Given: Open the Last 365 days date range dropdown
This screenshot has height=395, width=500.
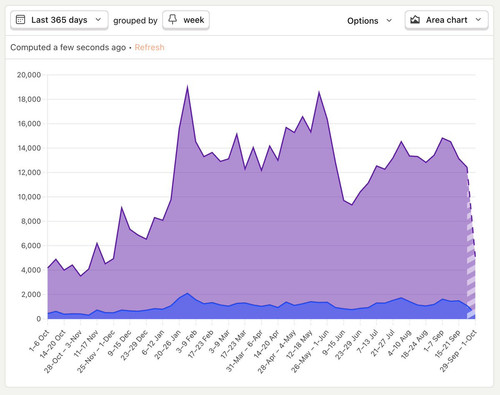Looking at the screenshot, I should (x=59, y=20).
